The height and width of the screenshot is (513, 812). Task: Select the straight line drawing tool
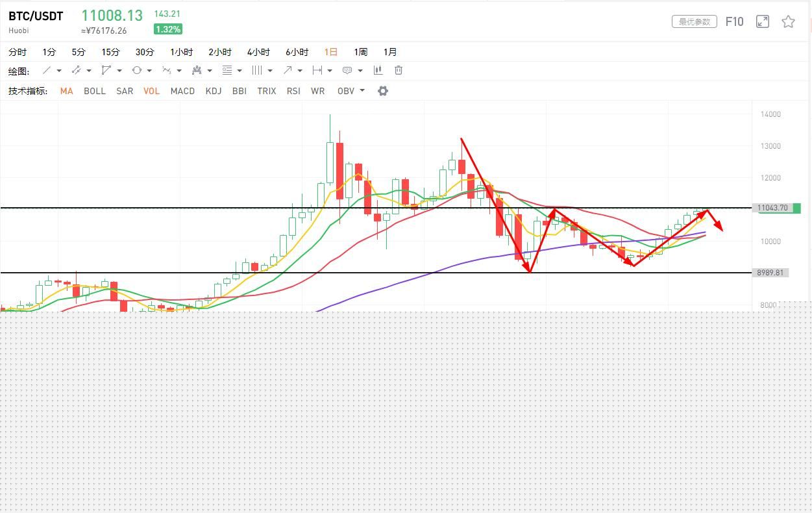pos(47,70)
